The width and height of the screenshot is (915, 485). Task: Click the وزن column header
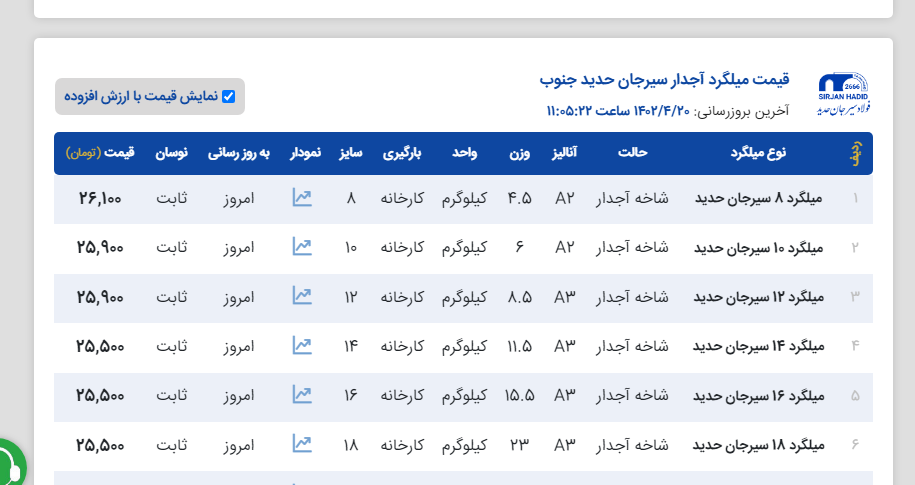pos(520,153)
